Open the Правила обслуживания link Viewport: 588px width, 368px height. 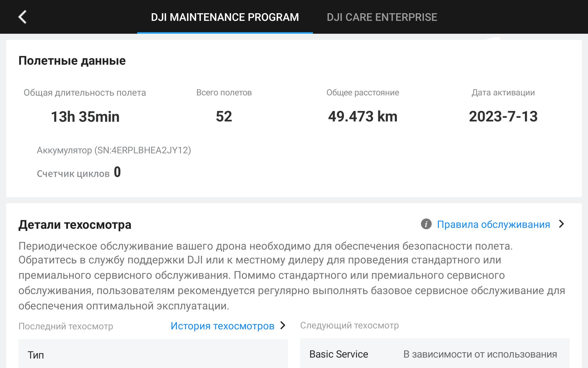(493, 224)
